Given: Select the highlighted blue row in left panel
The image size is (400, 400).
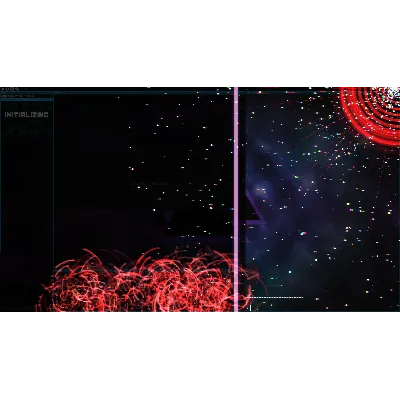Looking at the screenshot, I should (x=27, y=99).
